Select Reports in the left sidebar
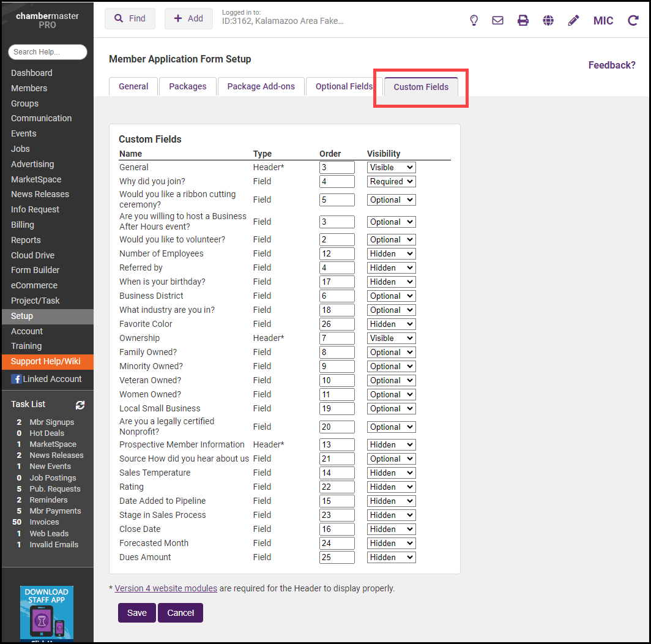The image size is (651, 644). pyautogui.click(x=26, y=240)
